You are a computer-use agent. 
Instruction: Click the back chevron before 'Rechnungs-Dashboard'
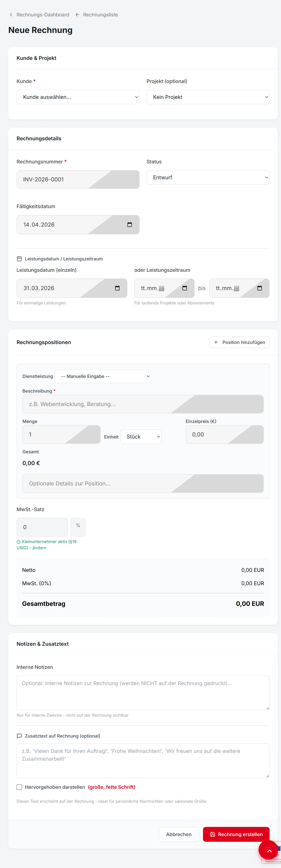coord(11,14)
